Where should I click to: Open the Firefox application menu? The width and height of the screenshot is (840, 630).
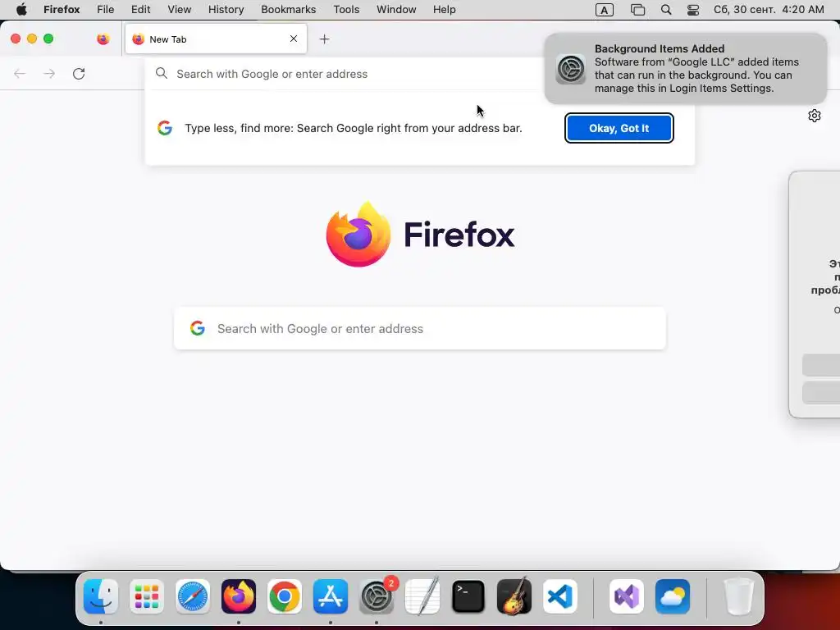[x=62, y=10]
